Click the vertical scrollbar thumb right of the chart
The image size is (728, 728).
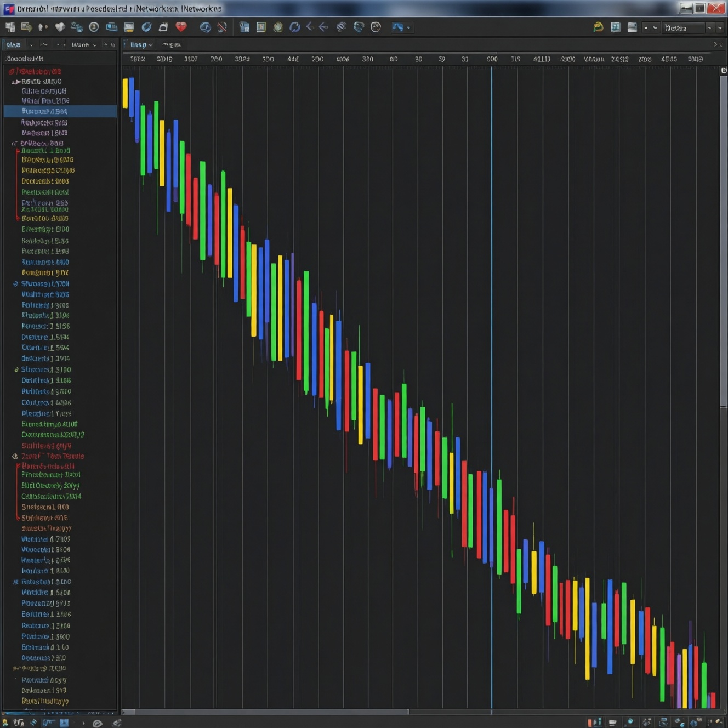tap(724, 241)
